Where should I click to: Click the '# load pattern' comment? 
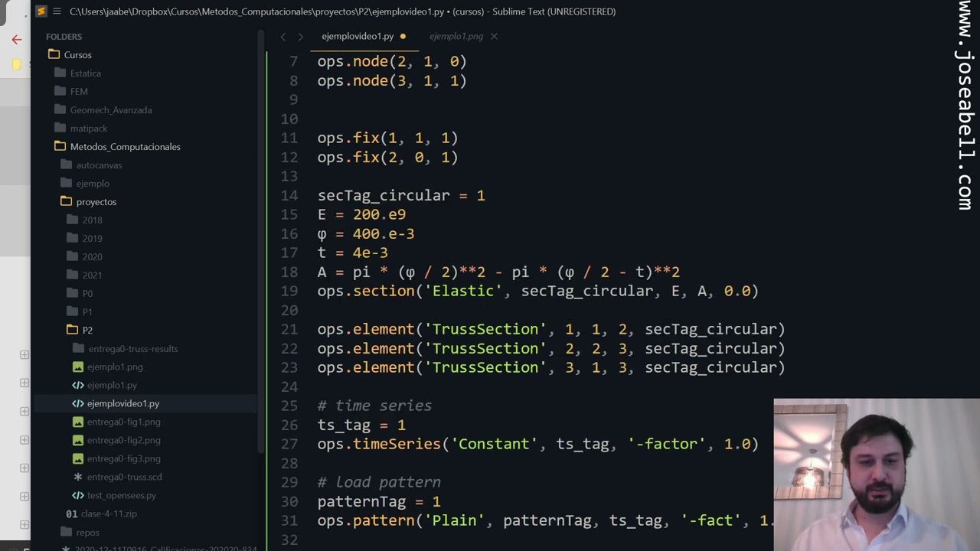pos(379,482)
